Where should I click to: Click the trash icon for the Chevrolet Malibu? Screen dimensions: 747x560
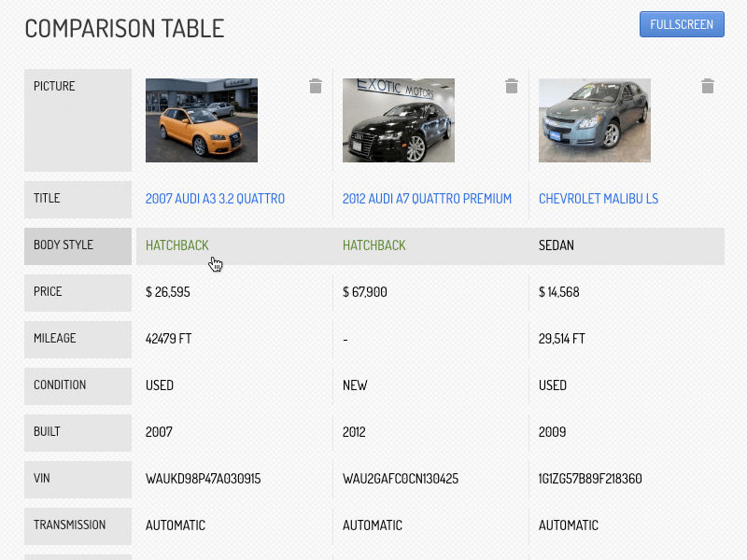(x=708, y=86)
